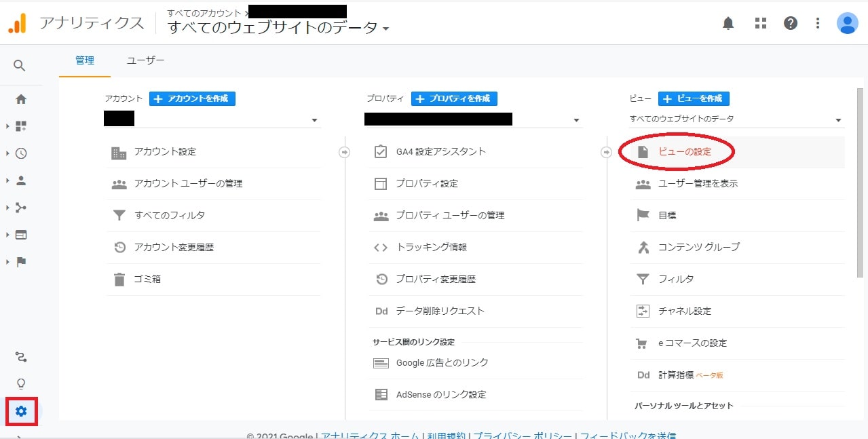This screenshot has height=439, width=868.
Task: Click the cart icon beside e コマースの設定
Action: pyautogui.click(x=642, y=343)
